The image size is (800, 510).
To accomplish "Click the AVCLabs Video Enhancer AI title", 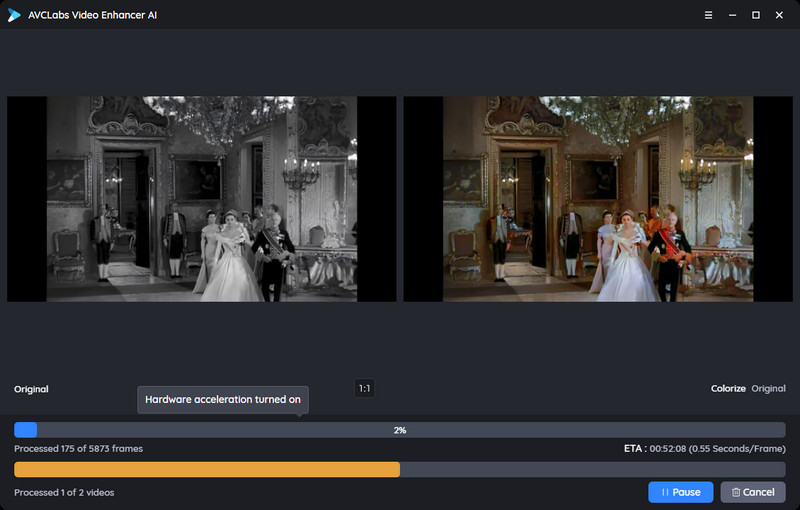I will click(x=92, y=15).
